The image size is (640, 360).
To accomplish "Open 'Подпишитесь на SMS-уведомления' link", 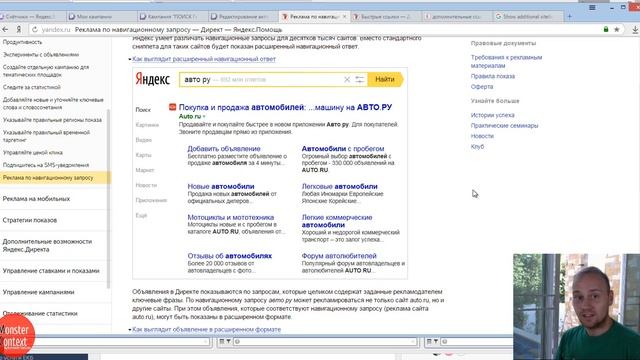I will coord(46,165).
